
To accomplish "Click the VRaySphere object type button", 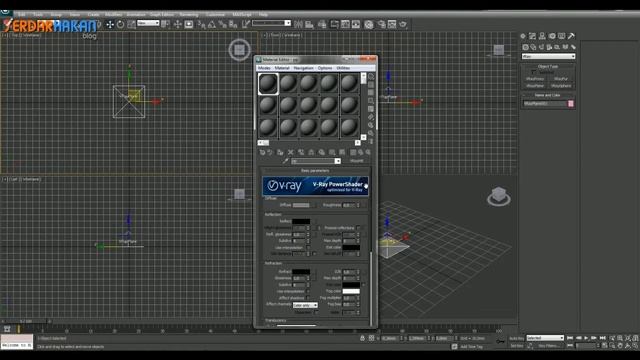I will click(x=561, y=86).
